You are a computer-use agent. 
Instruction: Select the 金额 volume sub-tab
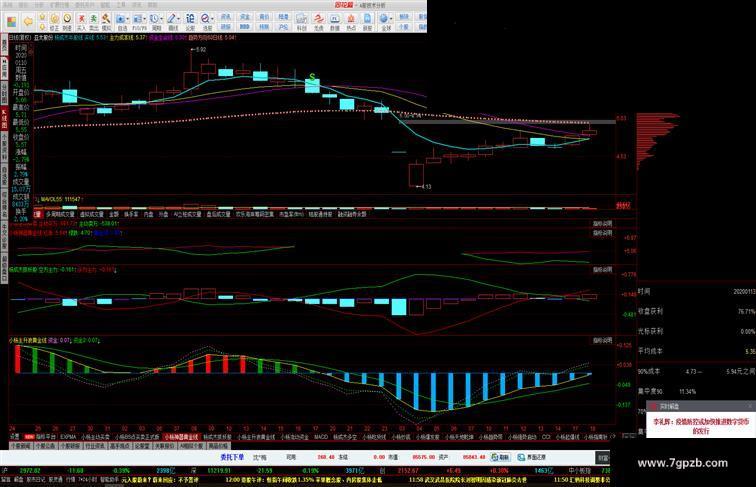point(114,214)
